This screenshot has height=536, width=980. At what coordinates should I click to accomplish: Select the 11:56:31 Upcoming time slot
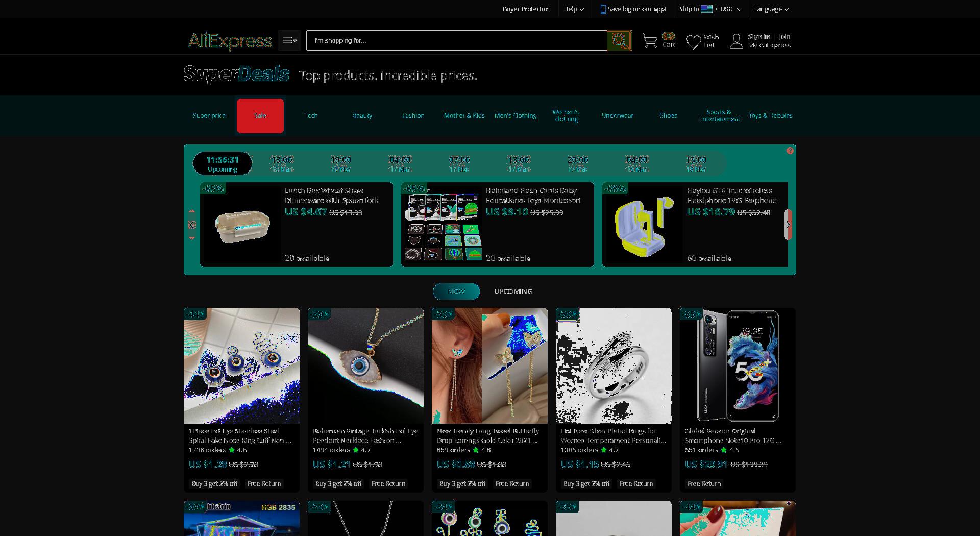tap(223, 163)
